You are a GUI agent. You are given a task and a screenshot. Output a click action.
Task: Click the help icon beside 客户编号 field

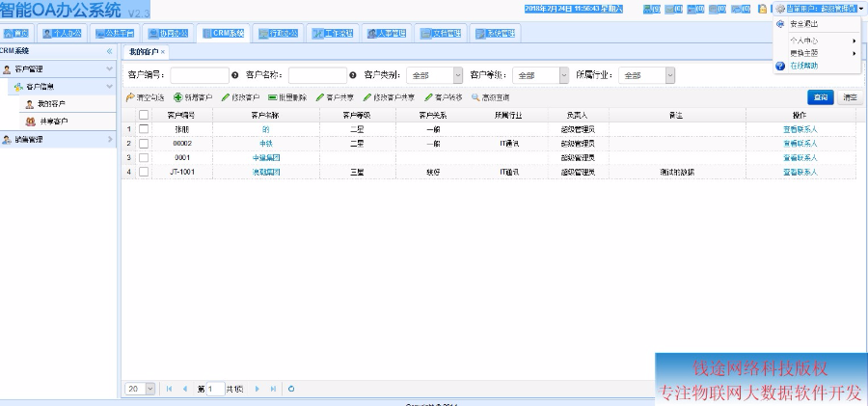coord(234,75)
